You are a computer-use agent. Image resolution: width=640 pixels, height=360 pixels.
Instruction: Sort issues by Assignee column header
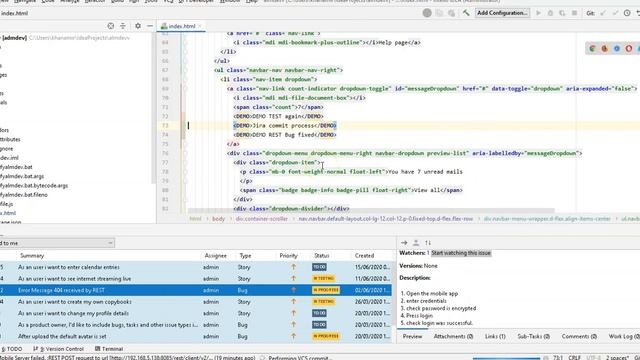216,256
